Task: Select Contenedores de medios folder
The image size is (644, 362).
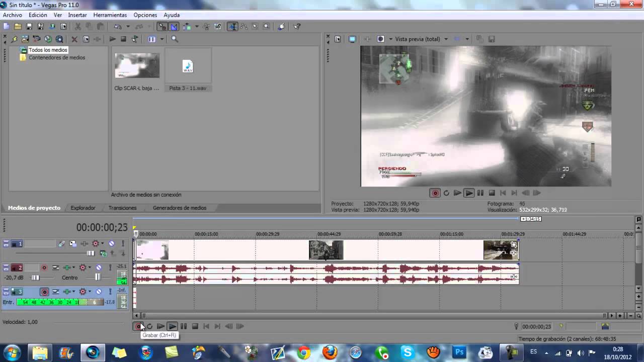Action: 57,57
